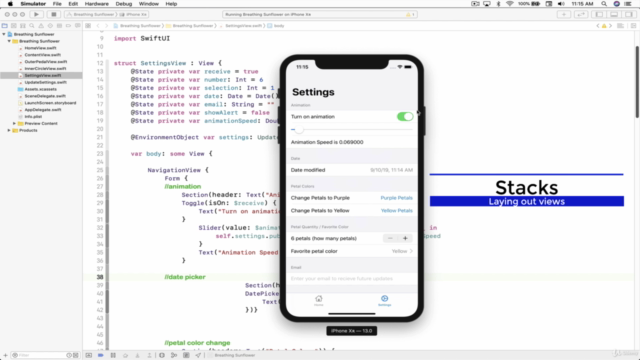The height and width of the screenshot is (360, 640).
Task: Select the Settings tab in simulator
Action: (384, 301)
